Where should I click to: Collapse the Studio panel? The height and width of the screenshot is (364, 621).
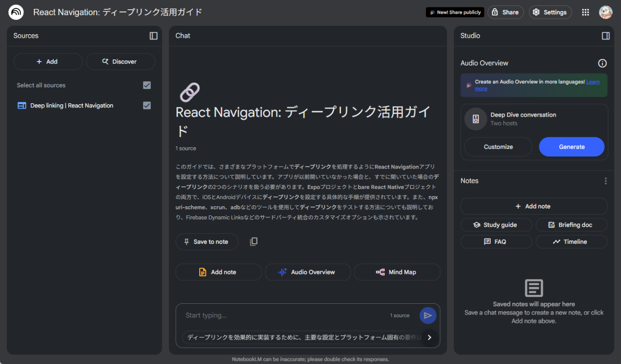[x=605, y=36]
